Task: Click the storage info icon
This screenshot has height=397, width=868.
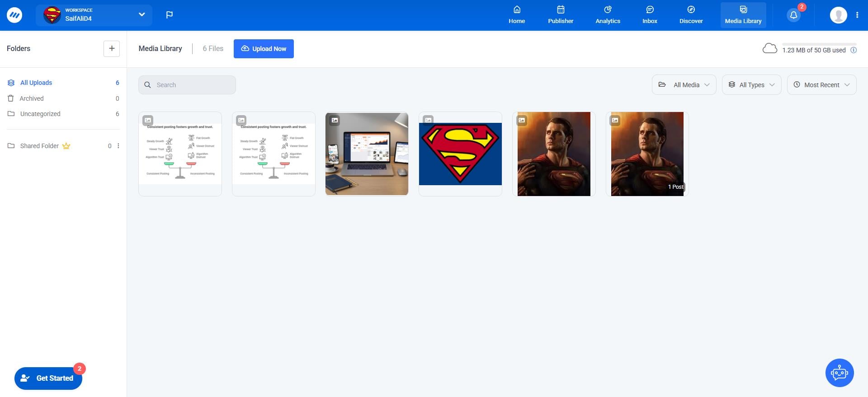Action: click(x=854, y=50)
